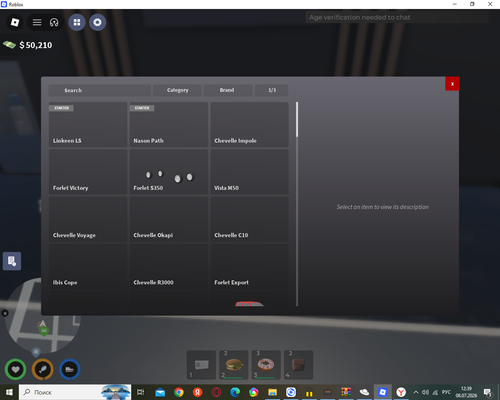This screenshot has height=400, width=500.
Task: Open Google Chrome from the taskbar
Action: coord(179,392)
